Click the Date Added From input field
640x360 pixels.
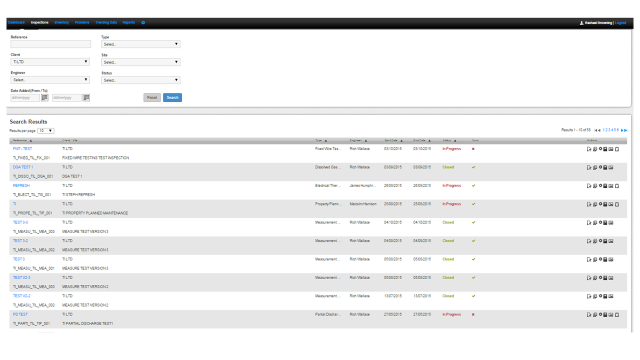click(25, 98)
